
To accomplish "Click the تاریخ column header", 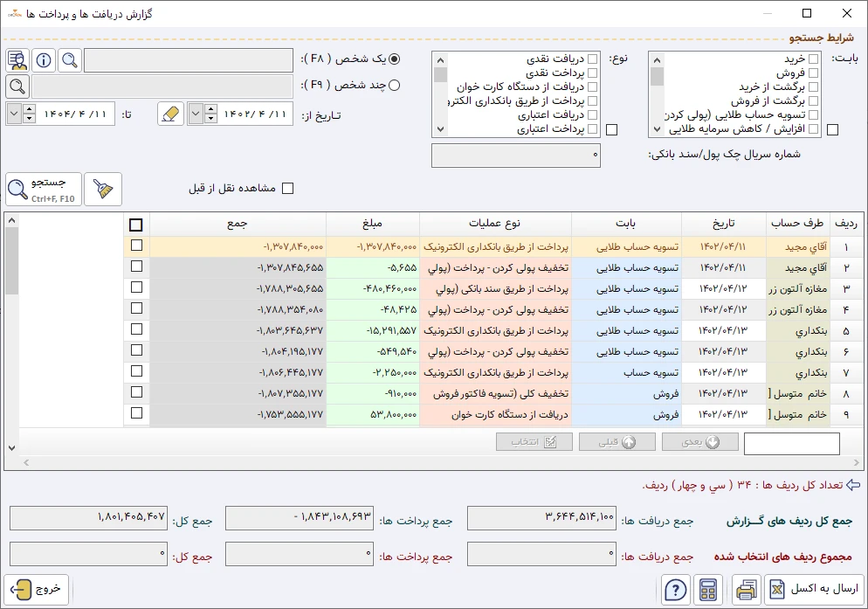I will click(x=724, y=224).
